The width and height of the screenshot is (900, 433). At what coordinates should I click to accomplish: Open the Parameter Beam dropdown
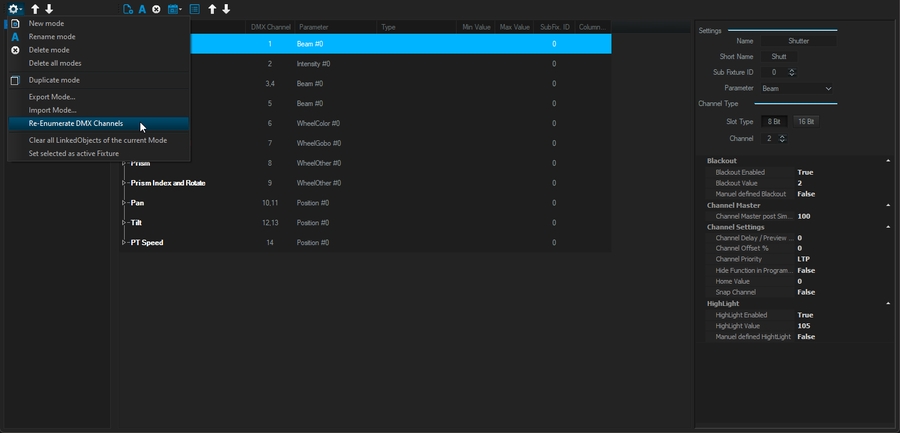(796, 89)
